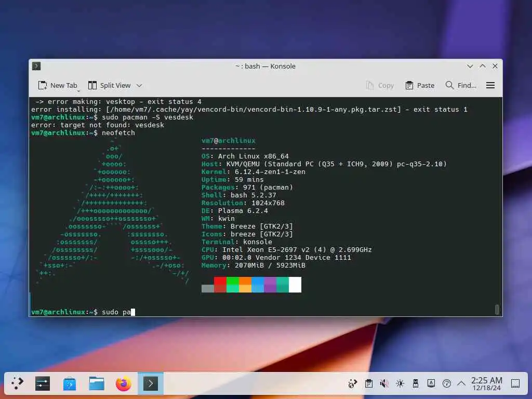The image size is (532, 399).
Task: Click the 'Shell: bash 5.2.37' line
Action: pyautogui.click(x=239, y=195)
